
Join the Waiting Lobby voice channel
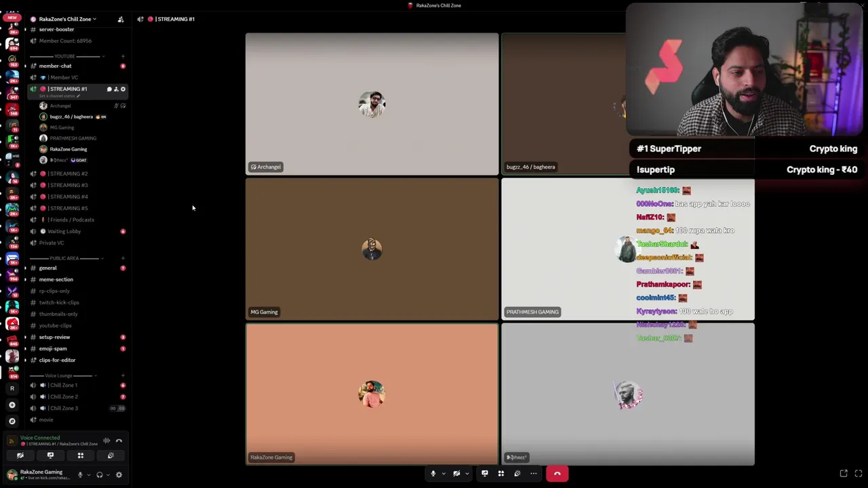64,231
